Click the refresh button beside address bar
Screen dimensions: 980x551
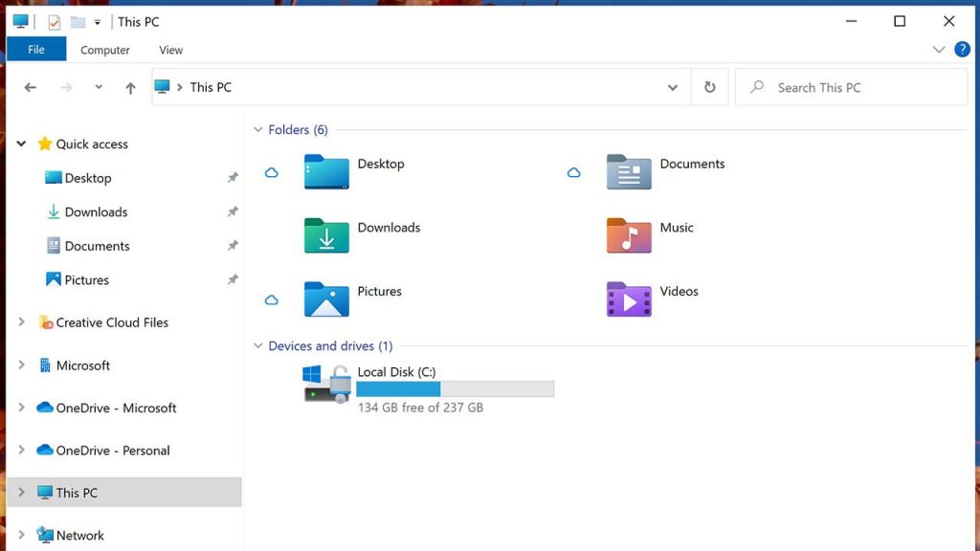point(709,87)
